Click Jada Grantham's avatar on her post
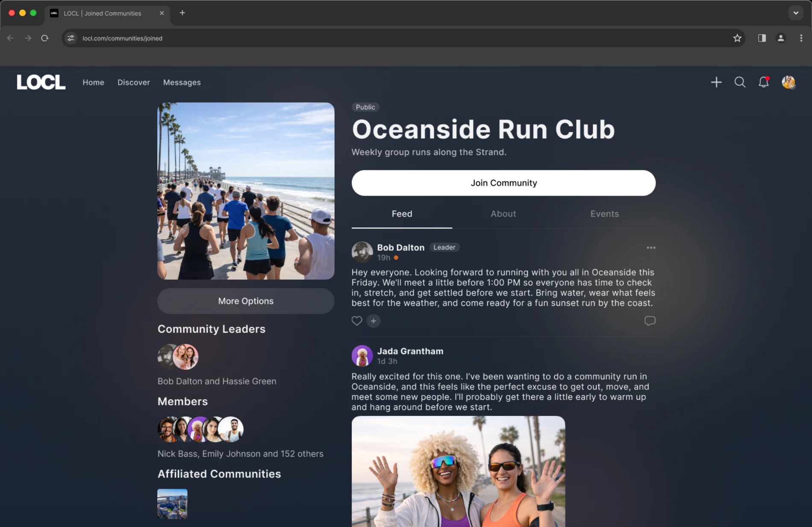Image resolution: width=812 pixels, height=527 pixels. (x=362, y=356)
